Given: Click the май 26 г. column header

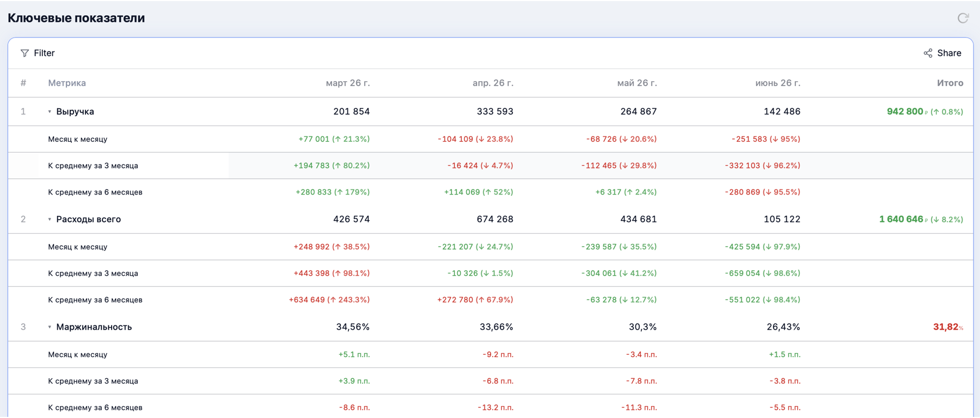Looking at the screenshot, I should coord(637,83).
